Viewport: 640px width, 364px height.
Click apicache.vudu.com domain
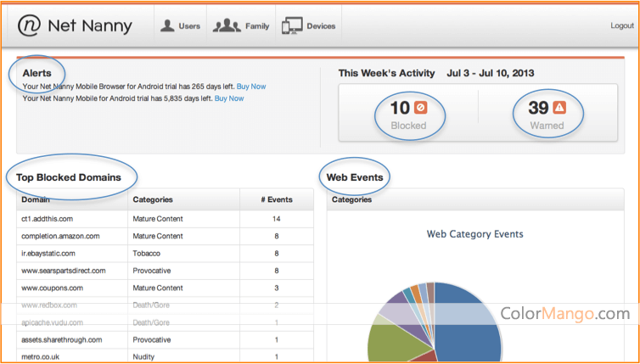coord(52,322)
